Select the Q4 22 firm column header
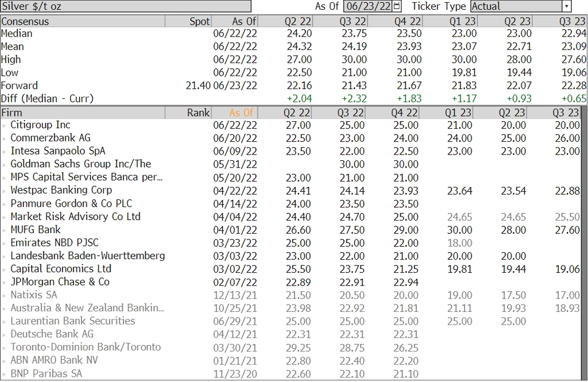This screenshot has height=382, width=588. 393,113
